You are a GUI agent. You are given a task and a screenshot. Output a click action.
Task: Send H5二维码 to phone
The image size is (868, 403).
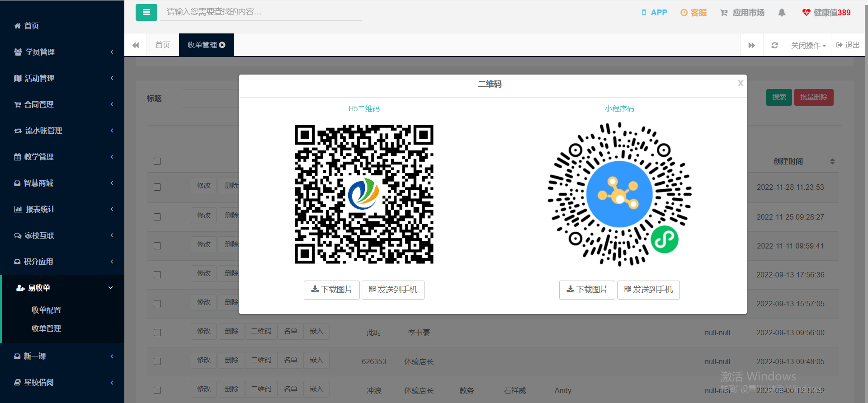click(393, 290)
